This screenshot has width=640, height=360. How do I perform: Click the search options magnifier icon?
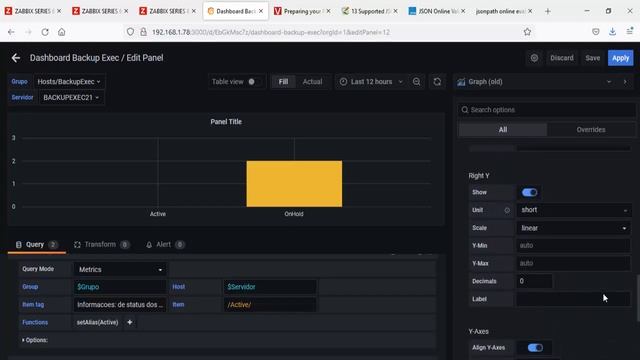[464, 110]
